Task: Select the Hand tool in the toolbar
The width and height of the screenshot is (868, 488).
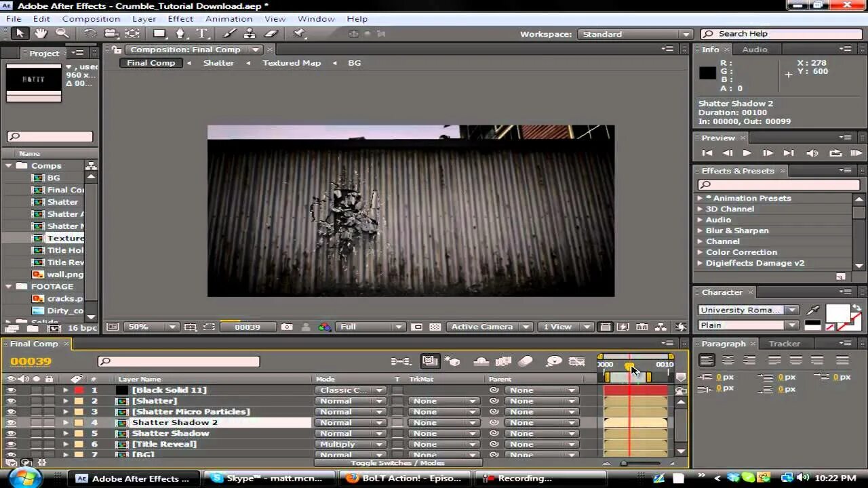Action: (x=40, y=33)
